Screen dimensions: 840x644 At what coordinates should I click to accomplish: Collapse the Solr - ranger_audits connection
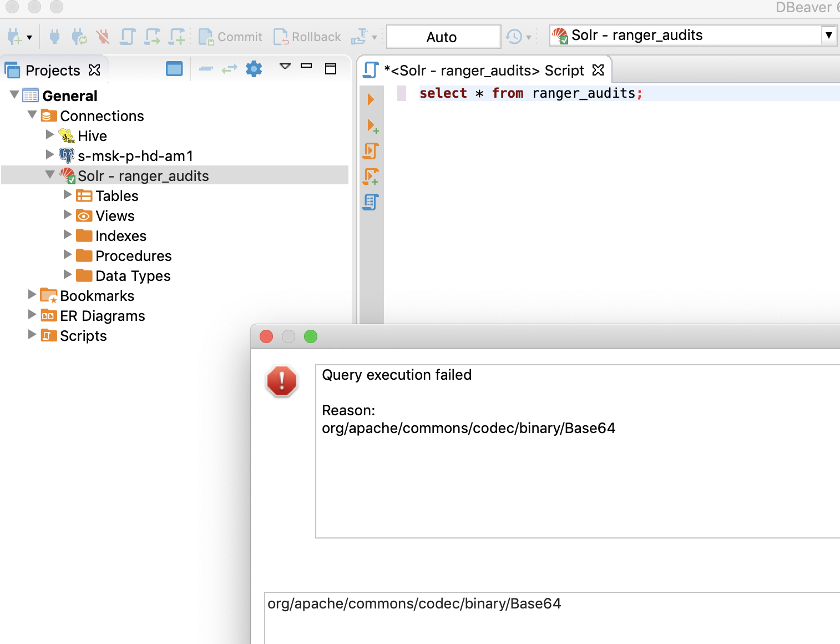(50, 175)
